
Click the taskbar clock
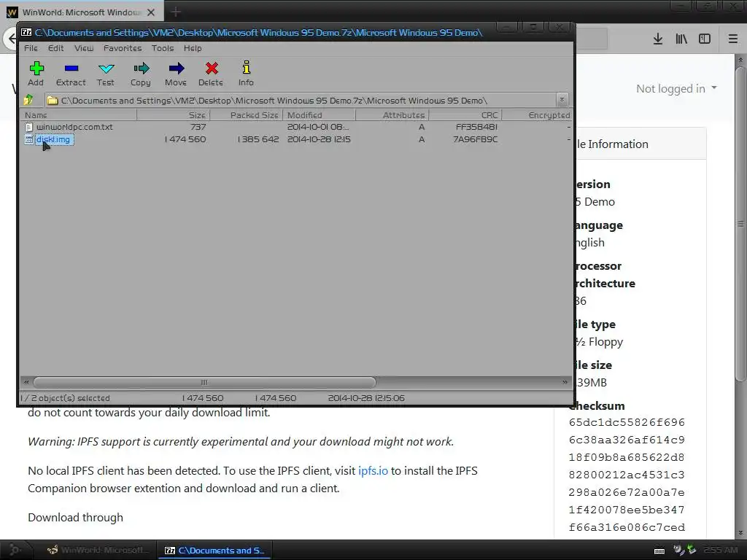point(721,550)
